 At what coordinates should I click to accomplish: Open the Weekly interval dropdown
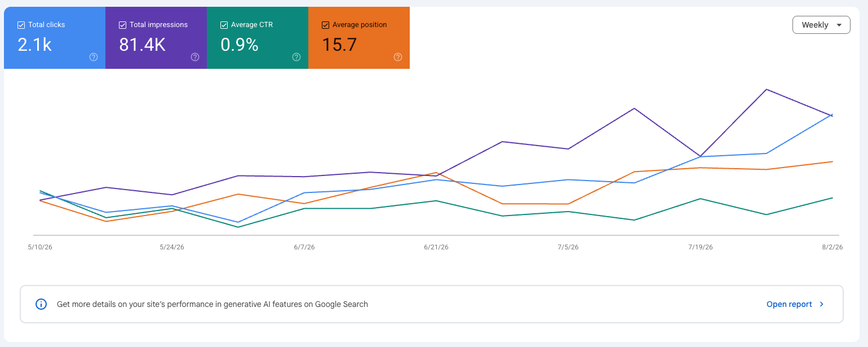coord(821,25)
